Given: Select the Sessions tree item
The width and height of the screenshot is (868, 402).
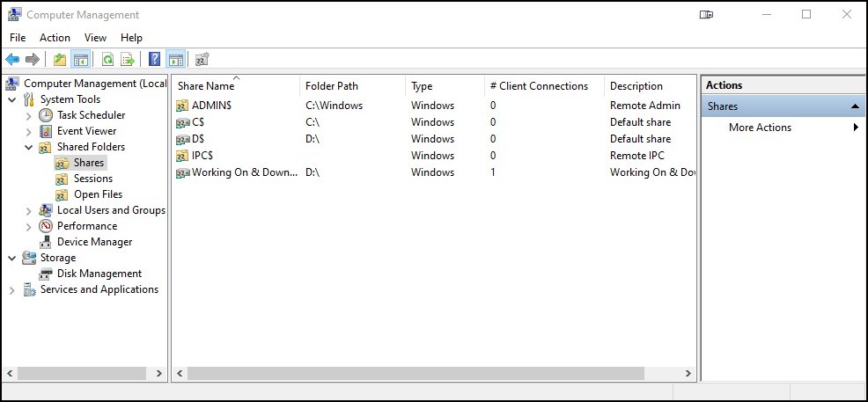Looking at the screenshot, I should pos(93,179).
